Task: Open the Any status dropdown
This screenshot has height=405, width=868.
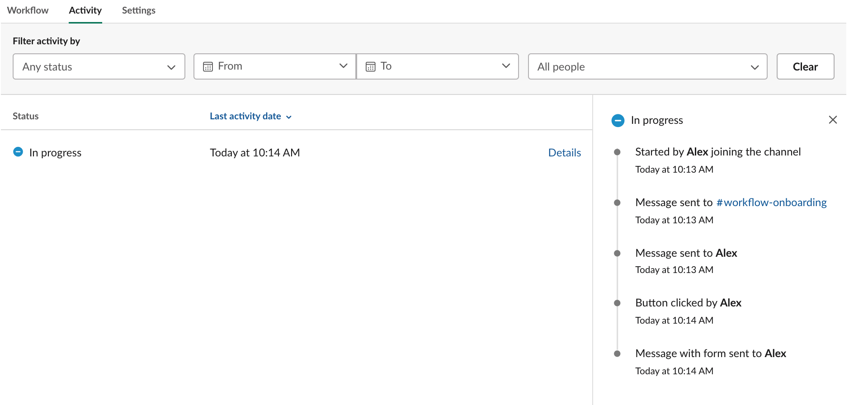Action: click(x=99, y=66)
